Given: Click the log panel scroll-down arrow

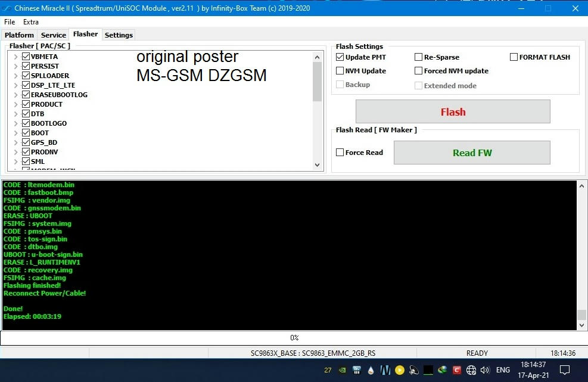Looking at the screenshot, I should pos(581,325).
